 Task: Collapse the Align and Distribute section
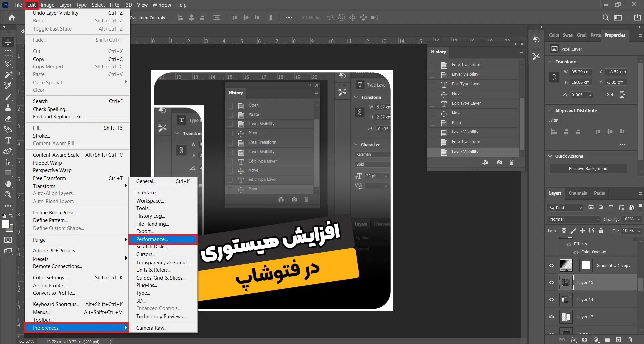tap(550, 111)
